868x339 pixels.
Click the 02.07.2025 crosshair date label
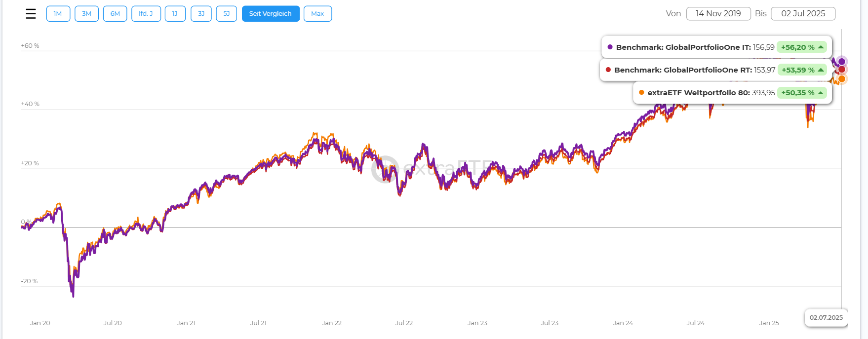(x=826, y=318)
